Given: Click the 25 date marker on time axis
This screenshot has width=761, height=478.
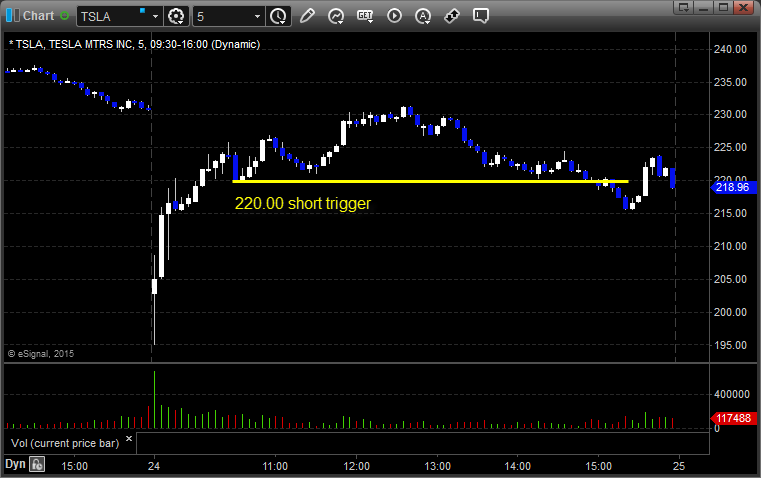Looking at the screenshot, I should pos(679,466).
